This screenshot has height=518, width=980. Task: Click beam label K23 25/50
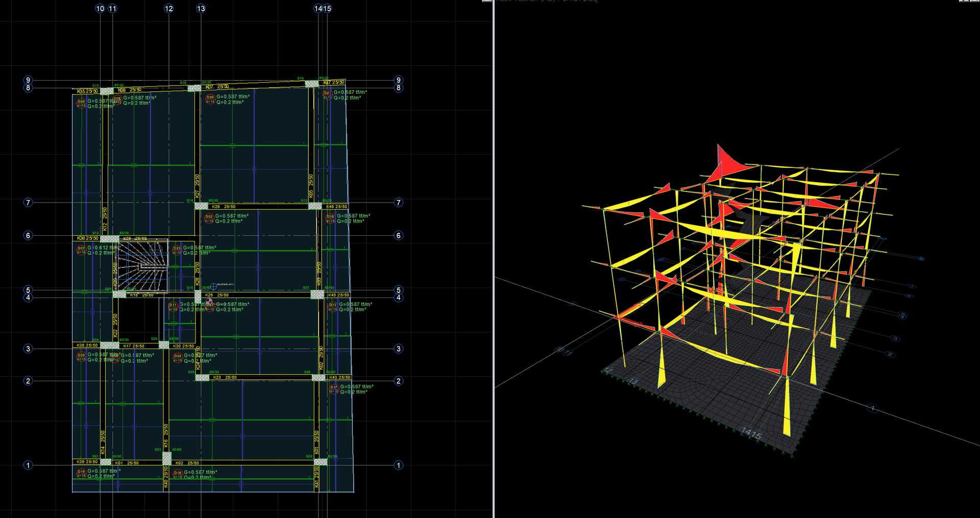coord(225,377)
